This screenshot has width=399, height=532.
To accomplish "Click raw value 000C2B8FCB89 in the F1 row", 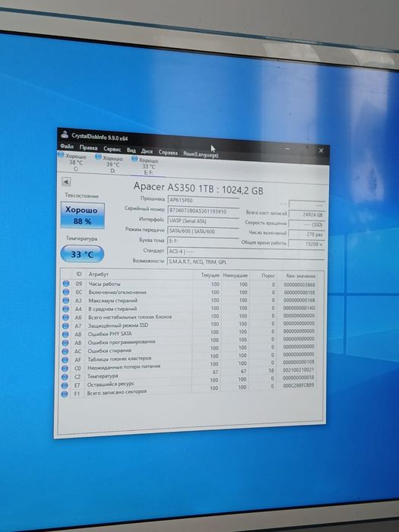I will [x=299, y=385].
